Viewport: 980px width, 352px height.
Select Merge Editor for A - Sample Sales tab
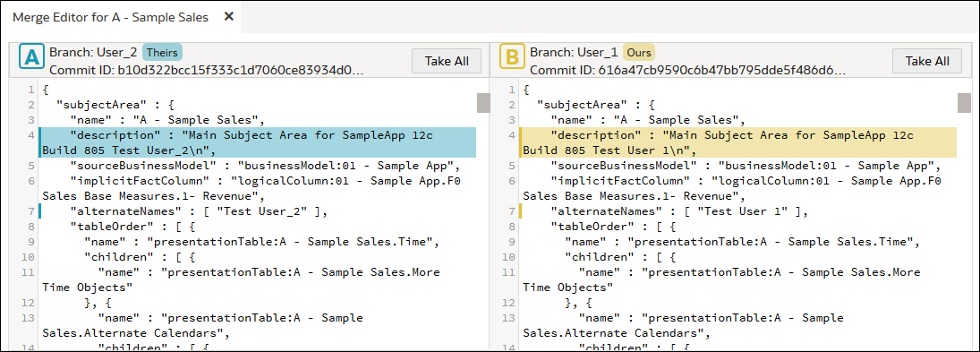coord(111,18)
